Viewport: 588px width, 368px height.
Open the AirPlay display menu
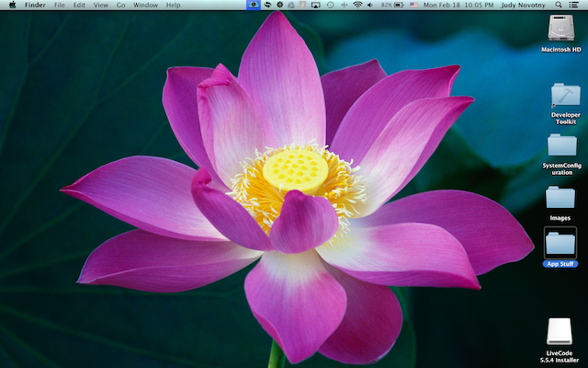coord(316,5)
